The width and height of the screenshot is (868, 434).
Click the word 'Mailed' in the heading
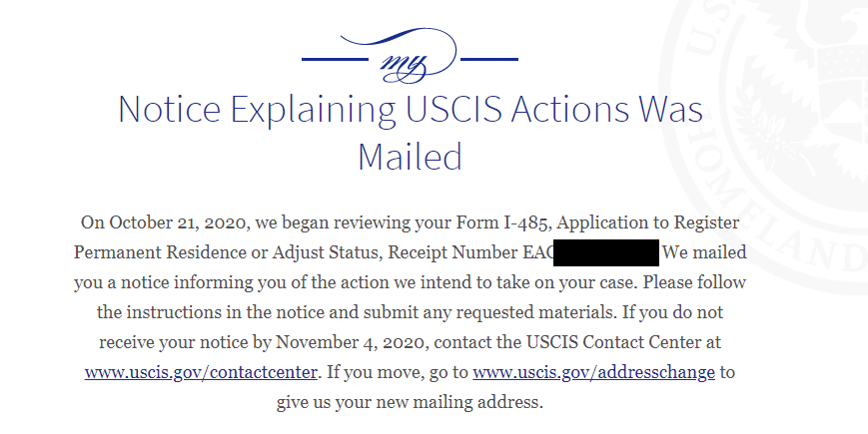[x=411, y=157]
